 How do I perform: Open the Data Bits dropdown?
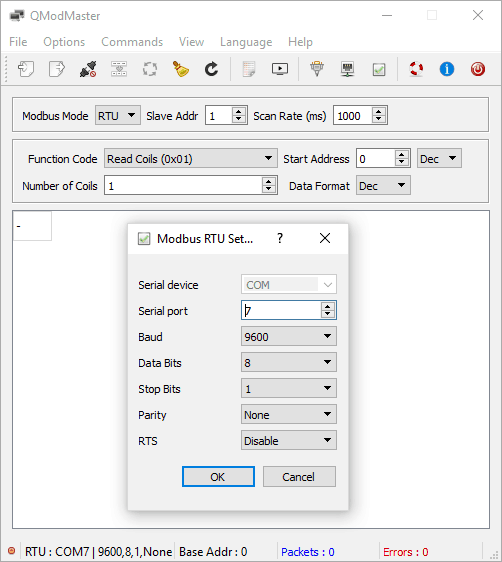(x=289, y=362)
